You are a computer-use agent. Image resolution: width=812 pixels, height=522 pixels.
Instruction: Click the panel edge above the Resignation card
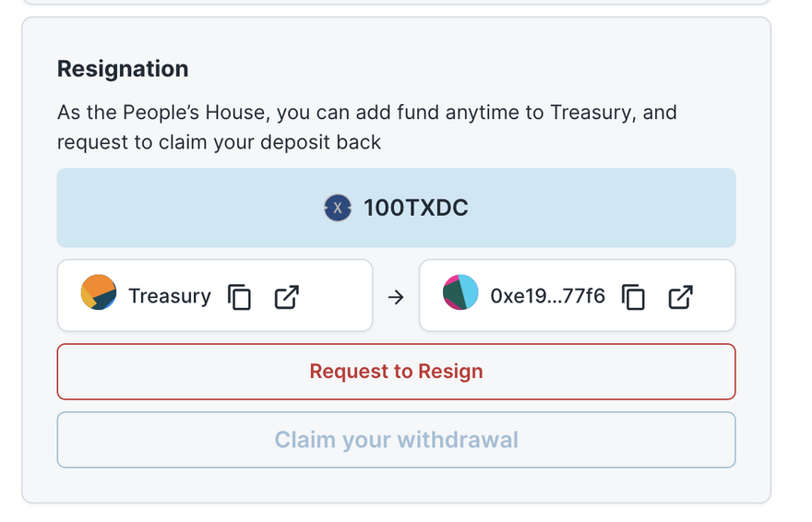pos(396,3)
